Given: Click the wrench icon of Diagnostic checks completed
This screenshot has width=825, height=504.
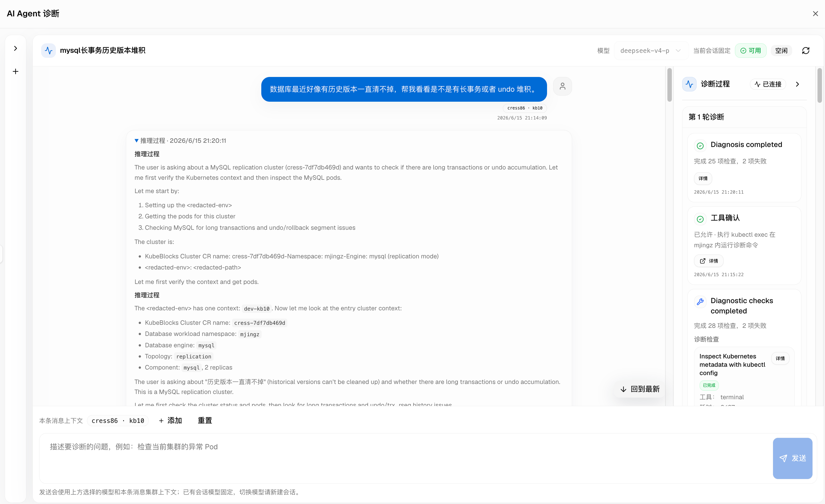Looking at the screenshot, I should [700, 302].
